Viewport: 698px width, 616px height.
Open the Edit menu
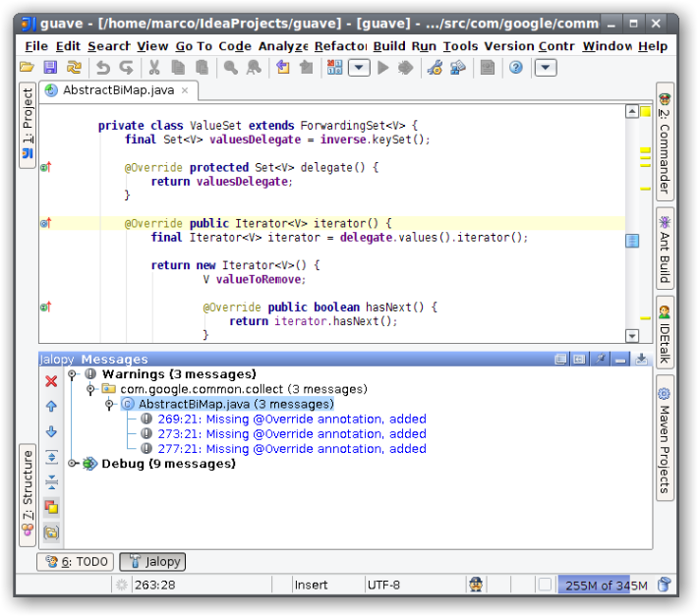pos(68,46)
